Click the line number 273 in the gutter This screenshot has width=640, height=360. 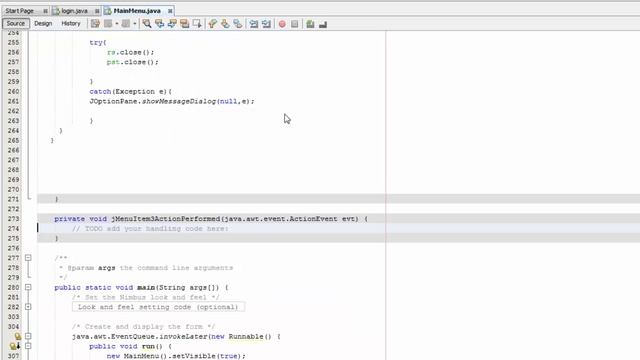coord(13,219)
